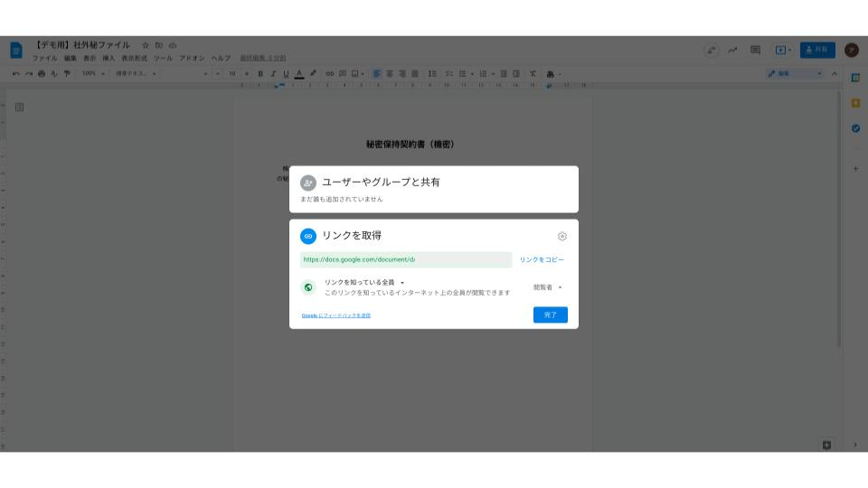
Task: Open the リンクを知っている全員 access dropdown
Action: (364, 282)
